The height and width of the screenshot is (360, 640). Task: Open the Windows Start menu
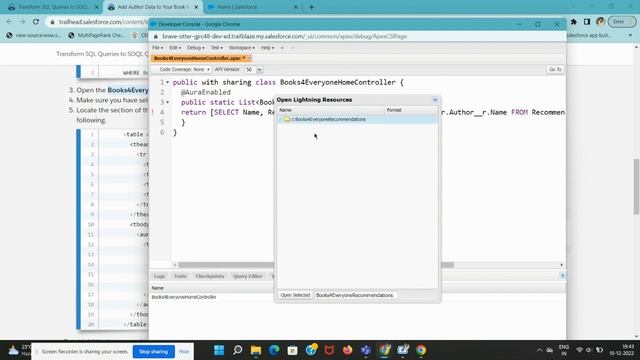219,350
